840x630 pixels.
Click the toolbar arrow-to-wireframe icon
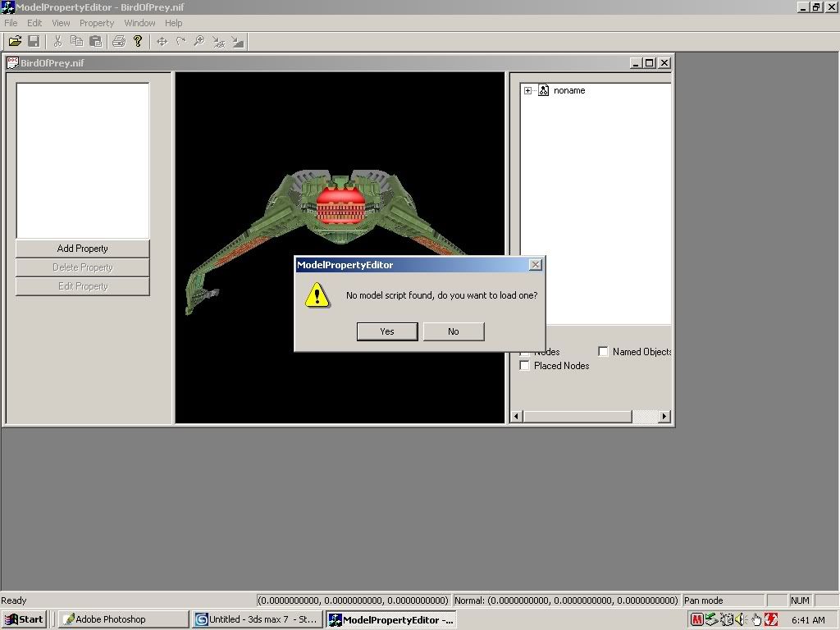pos(218,41)
